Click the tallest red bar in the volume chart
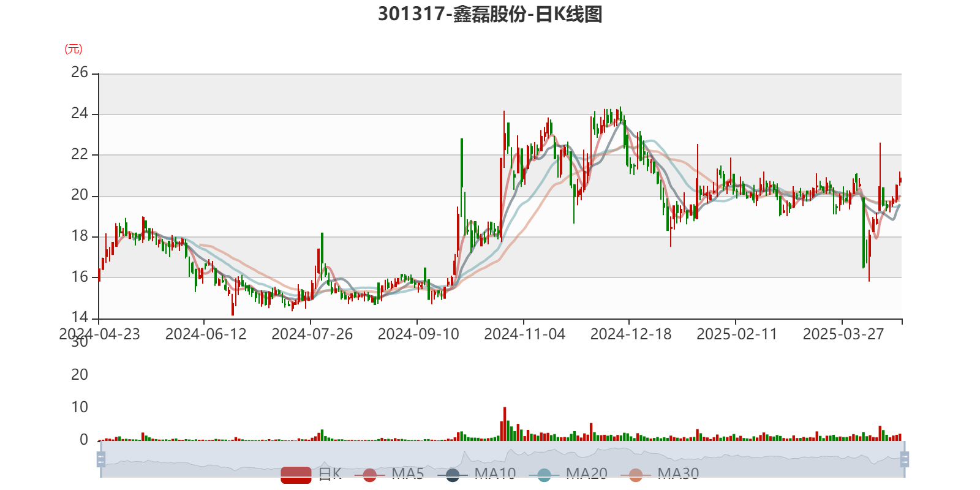This screenshot has height=490, width=980. coord(505,424)
